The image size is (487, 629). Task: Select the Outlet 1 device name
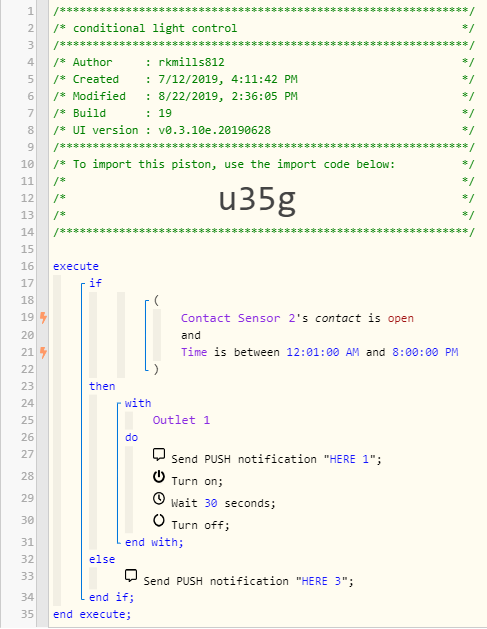pos(181,420)
